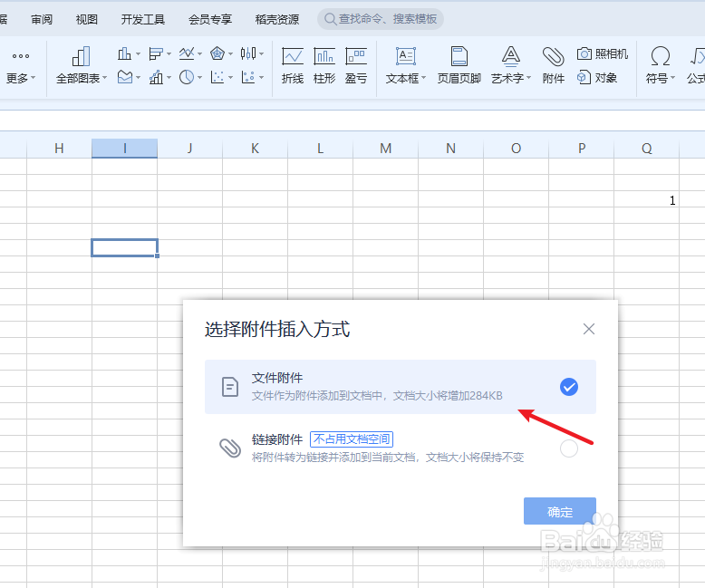Insert a pie chart
705x588 pixels.
pos(187,77)
